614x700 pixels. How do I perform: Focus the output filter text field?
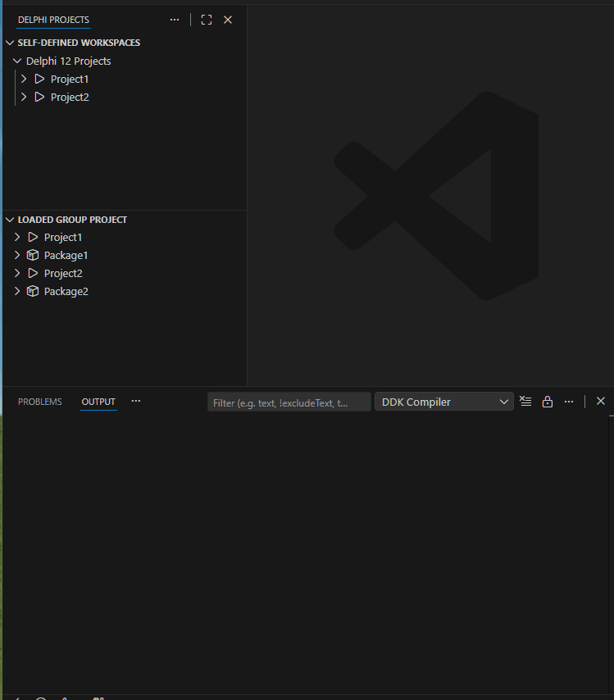(289, 402)
